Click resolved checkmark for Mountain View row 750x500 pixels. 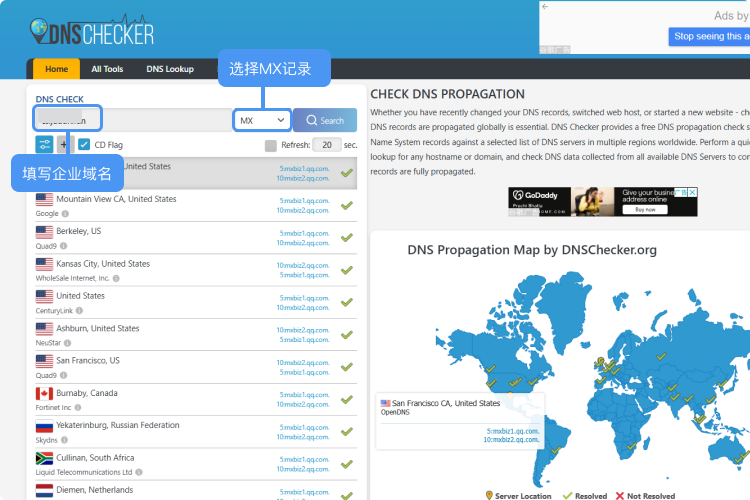click(347, 206)
